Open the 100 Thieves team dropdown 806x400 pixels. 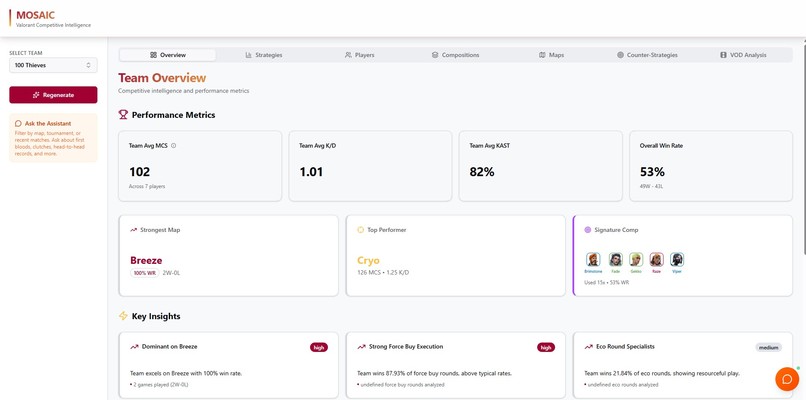pos(53,65)
